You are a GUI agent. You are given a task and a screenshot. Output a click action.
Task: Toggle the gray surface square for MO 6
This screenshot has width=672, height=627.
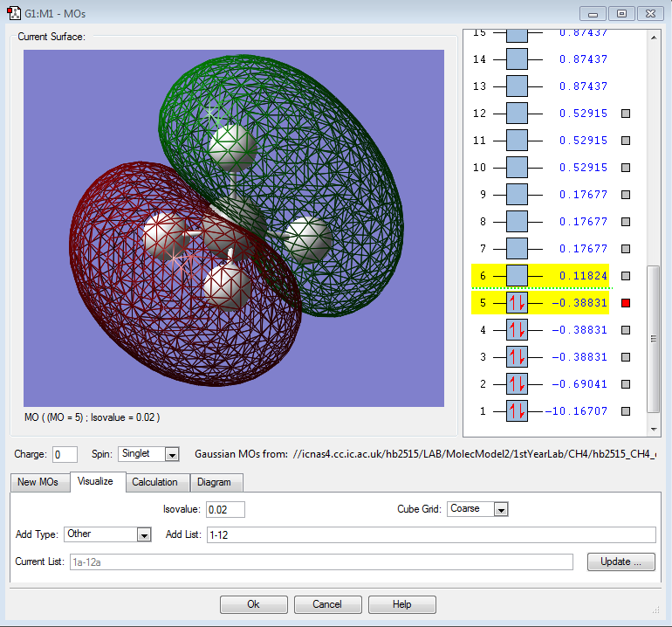[626, 276]
